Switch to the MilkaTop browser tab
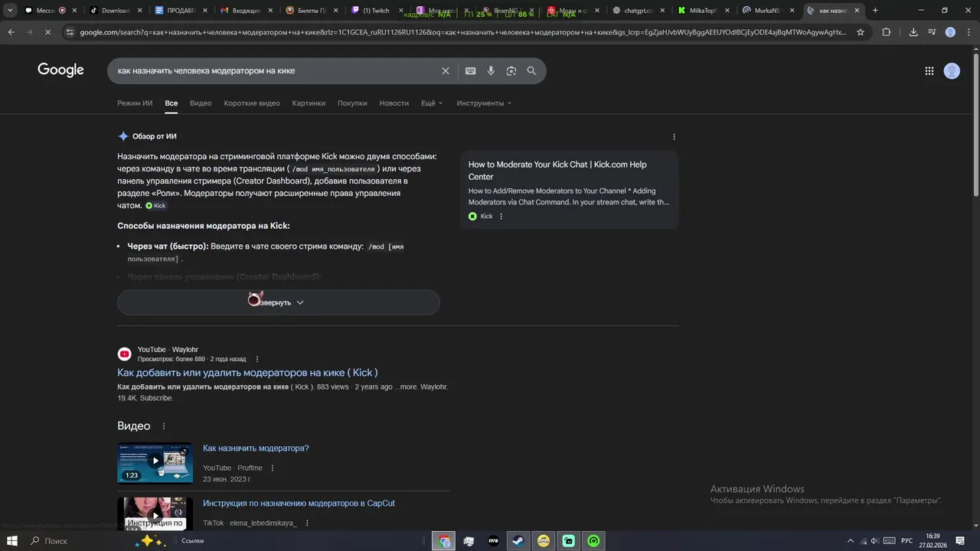The height and width of the screenshot is (551, 980). 704,10
